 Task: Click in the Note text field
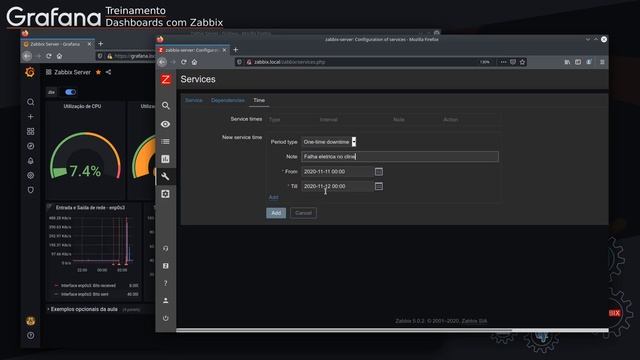coord(400,157)
